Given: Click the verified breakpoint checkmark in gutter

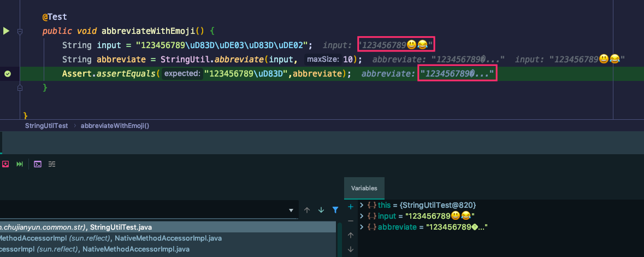Looking at the screenshot, I should pyautogui.click(x=8, y=74).
